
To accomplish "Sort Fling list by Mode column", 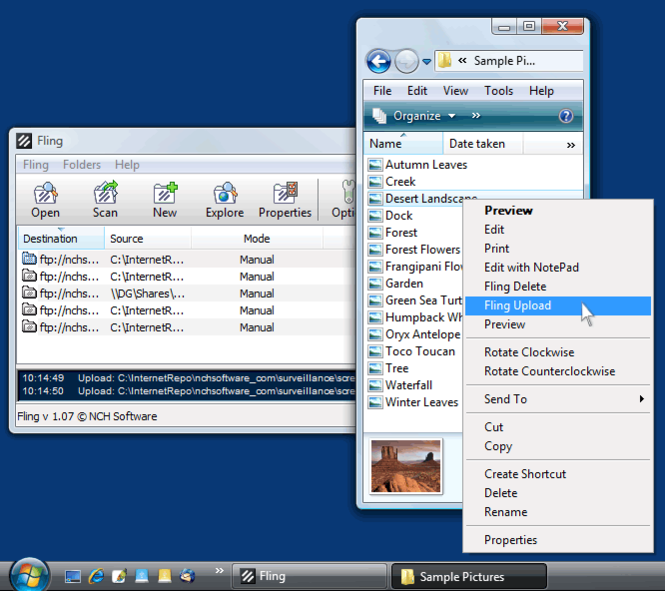I will point(257,238).
